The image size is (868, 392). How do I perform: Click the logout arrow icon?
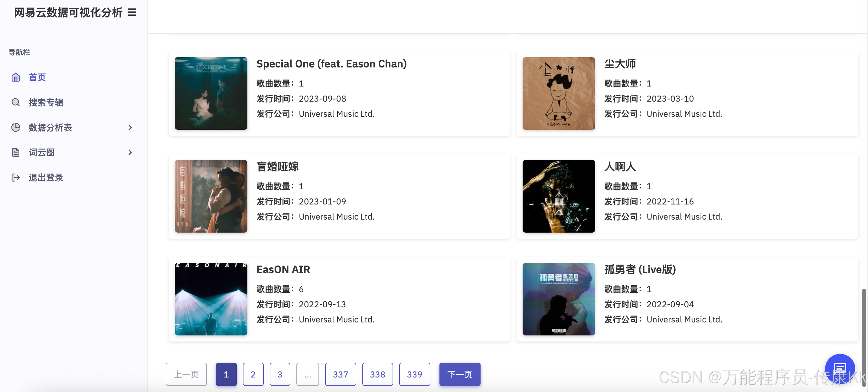click(15, 177)
